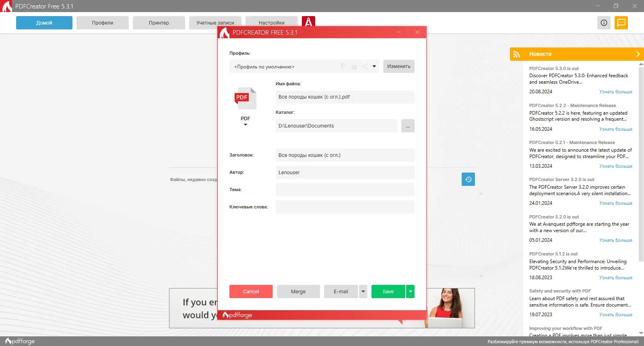The width and height of the screenshot is (644, 346).
Task: Click the news scrollbar down arrow
Action: coord(641,333)
